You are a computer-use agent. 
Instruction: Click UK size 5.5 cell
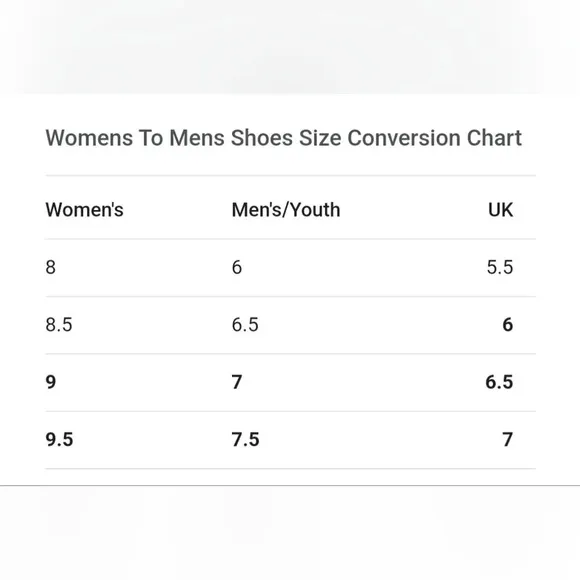tap(500, 267)
